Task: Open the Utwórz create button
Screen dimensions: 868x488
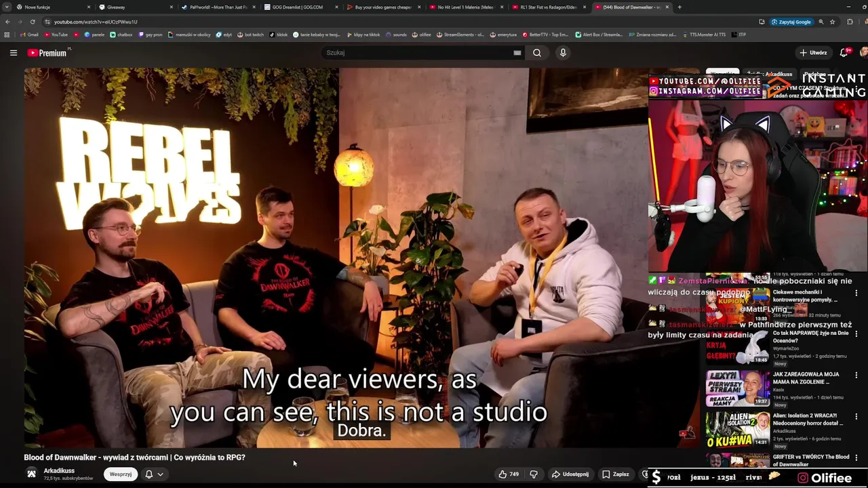Action: pyautogui.click(x=813, y=53)
